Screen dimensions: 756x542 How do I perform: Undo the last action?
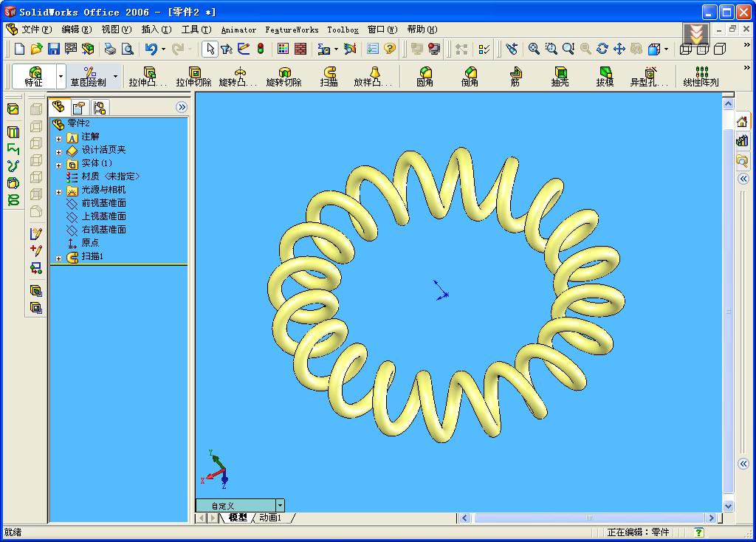(x=151, y=49)
